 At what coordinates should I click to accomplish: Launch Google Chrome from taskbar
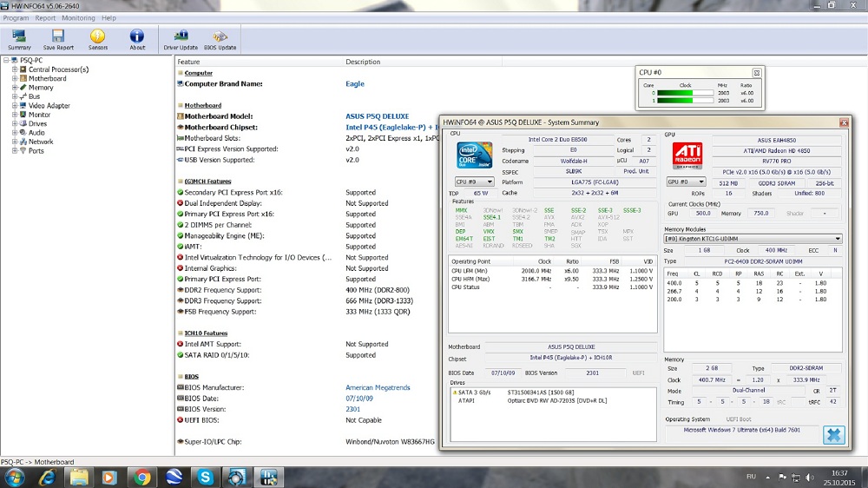pyautogui.click(x=141, y=477)
